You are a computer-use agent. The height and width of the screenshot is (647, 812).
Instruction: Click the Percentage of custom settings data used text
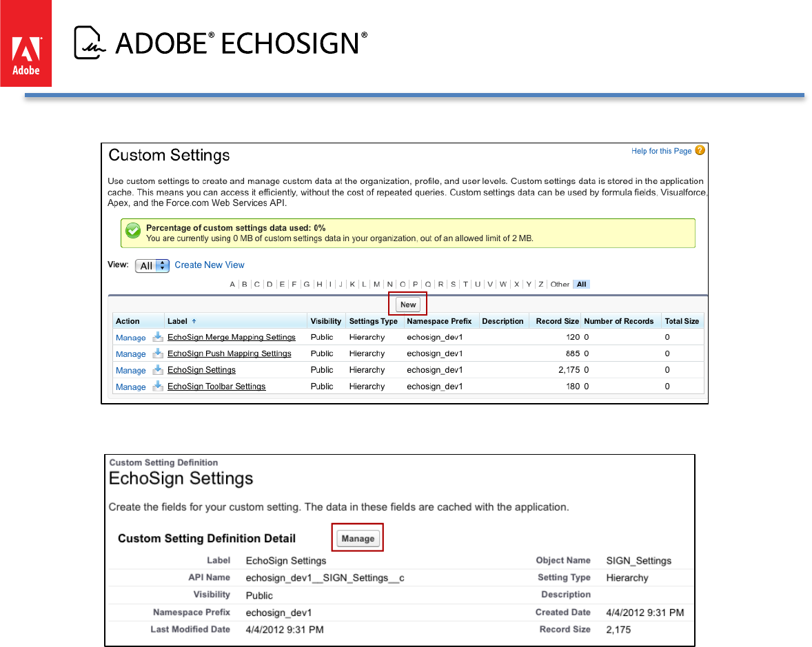tap(236, 228)
